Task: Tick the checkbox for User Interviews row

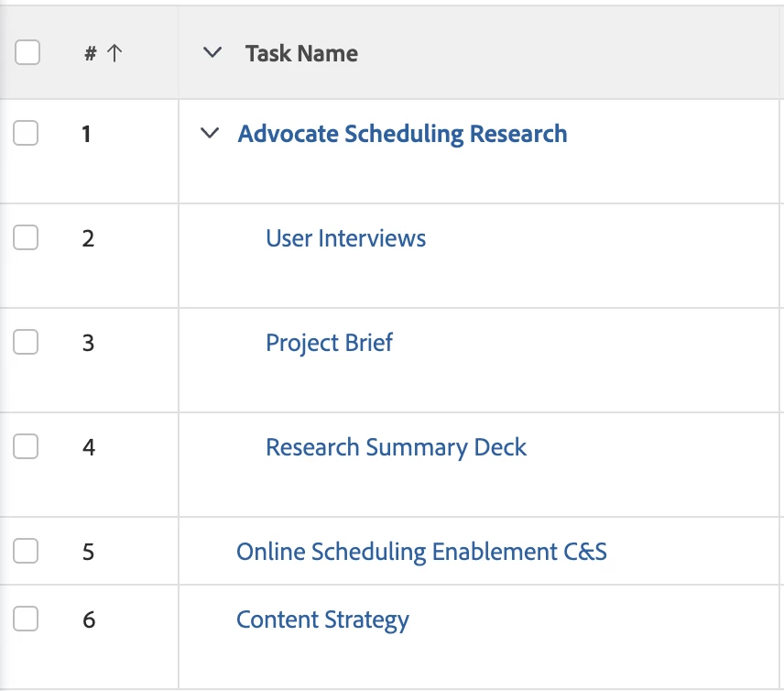Action: tap(27, 238)
